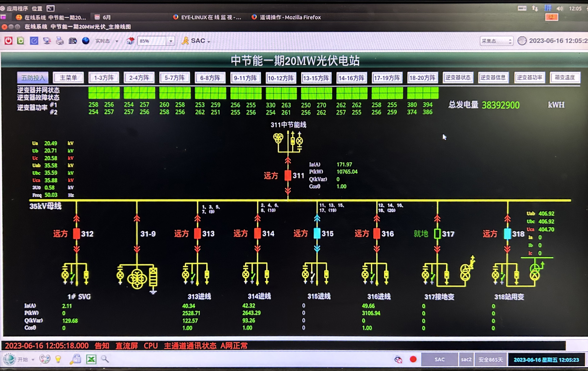
Task: Click the green refresh icon
Action: click(x=20, y=40)
